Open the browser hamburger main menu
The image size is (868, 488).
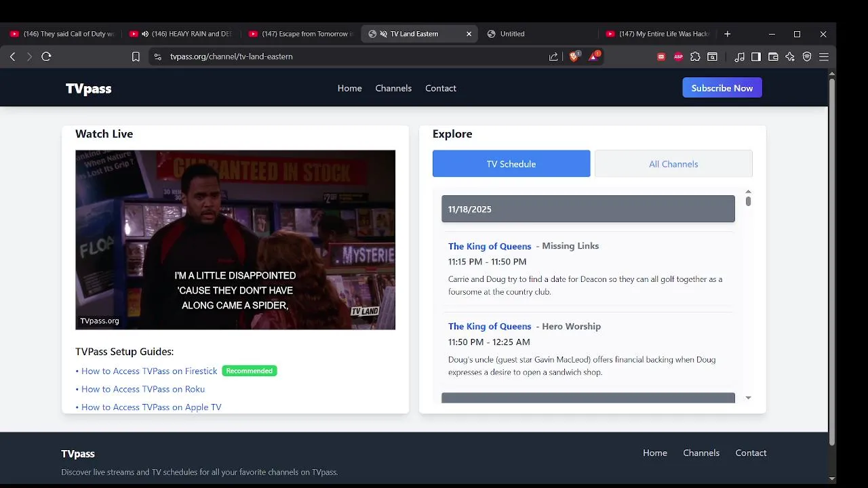point(824,57)
